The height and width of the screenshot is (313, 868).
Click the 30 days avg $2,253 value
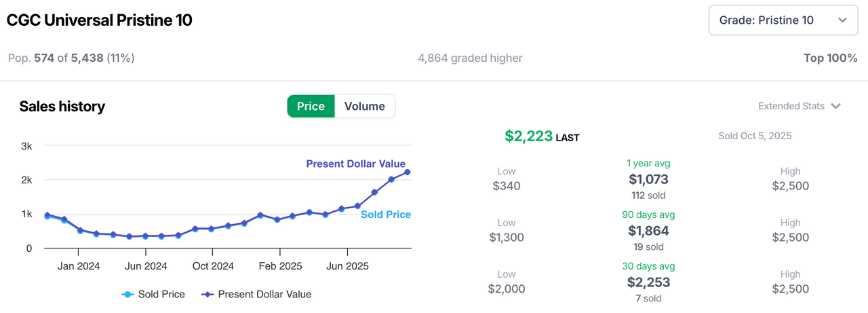click(648, 282)
